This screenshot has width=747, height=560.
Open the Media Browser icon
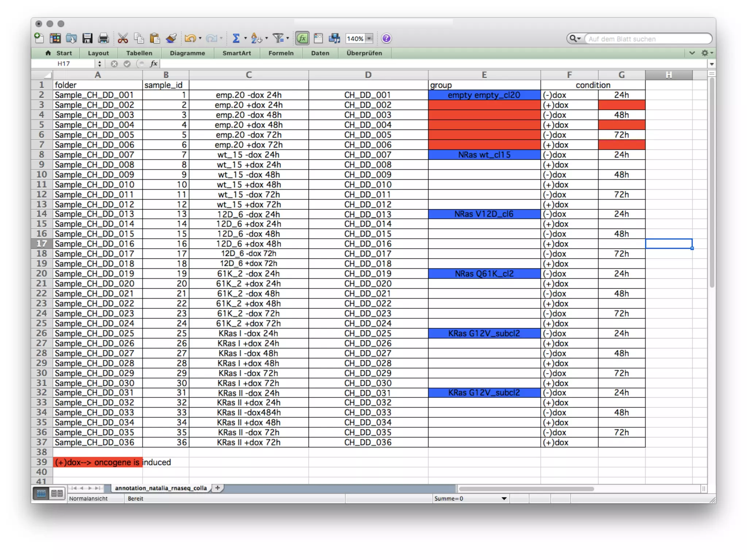(334, 38)
